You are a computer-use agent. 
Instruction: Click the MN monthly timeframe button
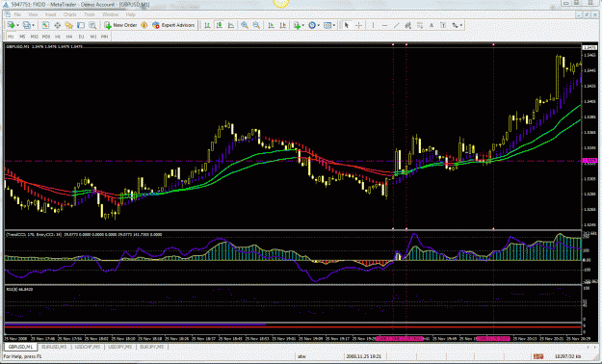coord(104,37)
